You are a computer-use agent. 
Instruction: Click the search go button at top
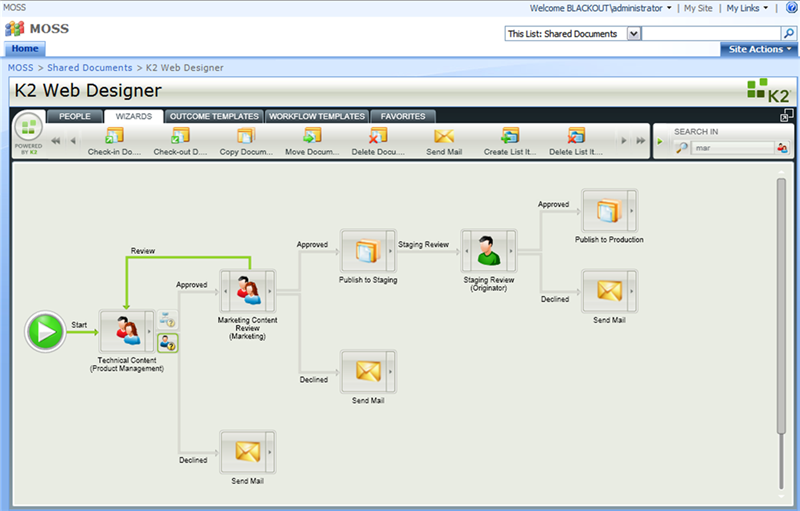tap(788, 34)
